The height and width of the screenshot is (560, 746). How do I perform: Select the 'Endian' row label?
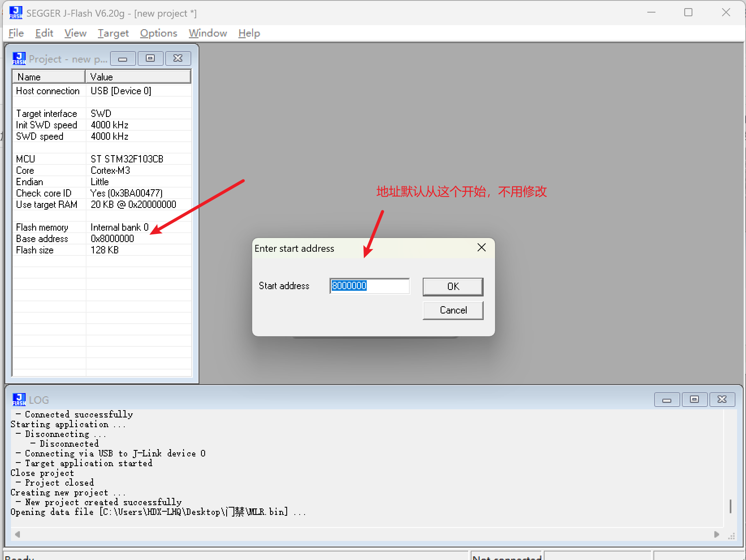click(30, 182)
